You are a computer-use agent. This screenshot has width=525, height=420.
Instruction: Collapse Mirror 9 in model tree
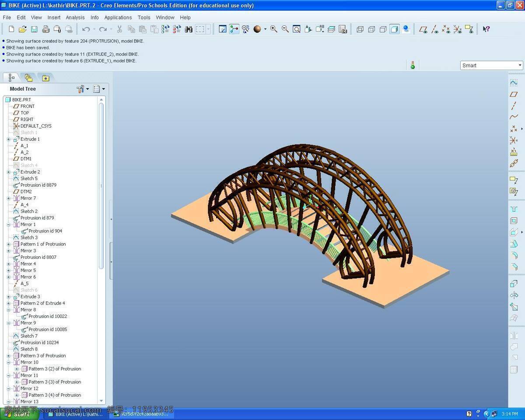8,323
